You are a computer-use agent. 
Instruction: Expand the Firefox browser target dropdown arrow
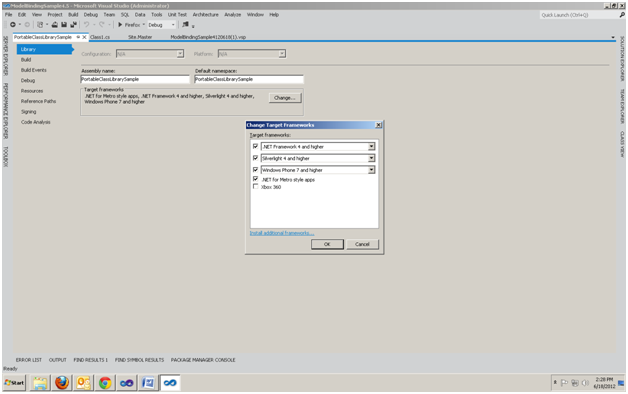(x=143, y=25)
